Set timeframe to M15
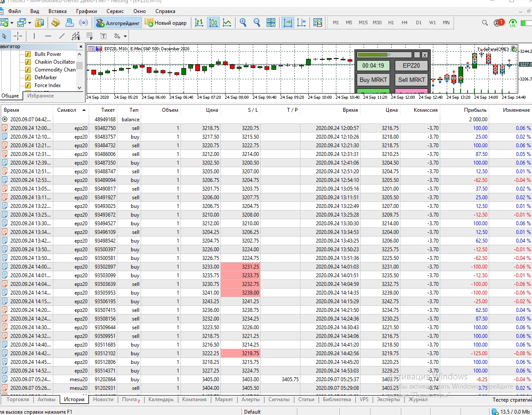This screenshot has height=415, width=532. (x=363, y=23)
